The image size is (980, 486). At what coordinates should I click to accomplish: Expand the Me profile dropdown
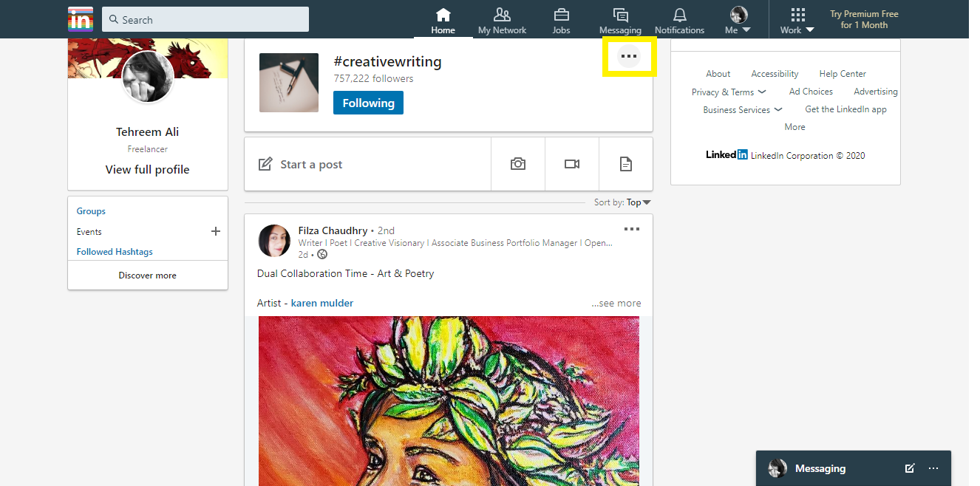coord(738,21)
